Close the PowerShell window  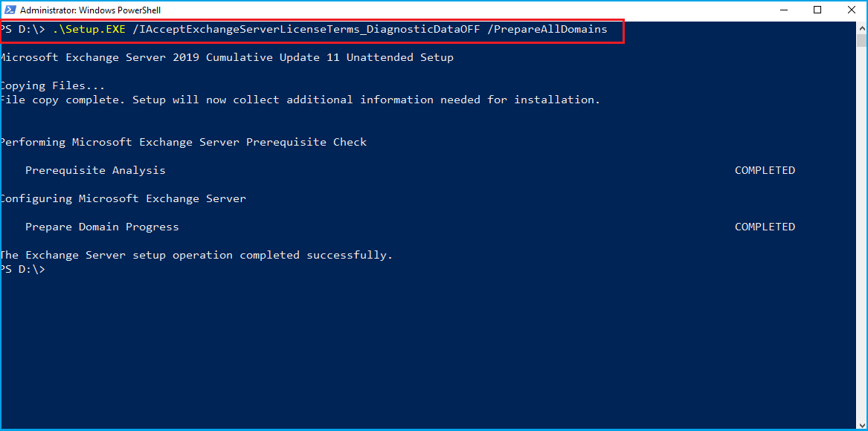click(851, 10)
